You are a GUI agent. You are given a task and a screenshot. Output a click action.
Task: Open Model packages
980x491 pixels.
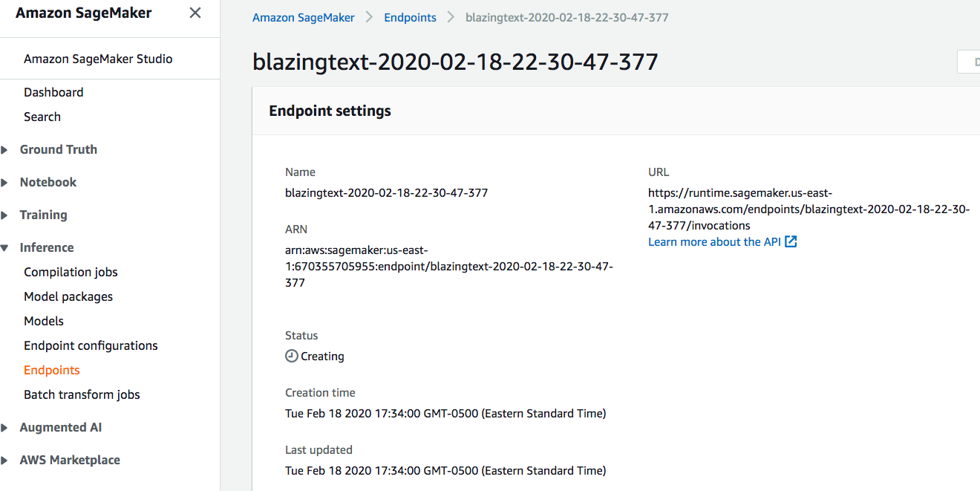[x=68, y=296]
